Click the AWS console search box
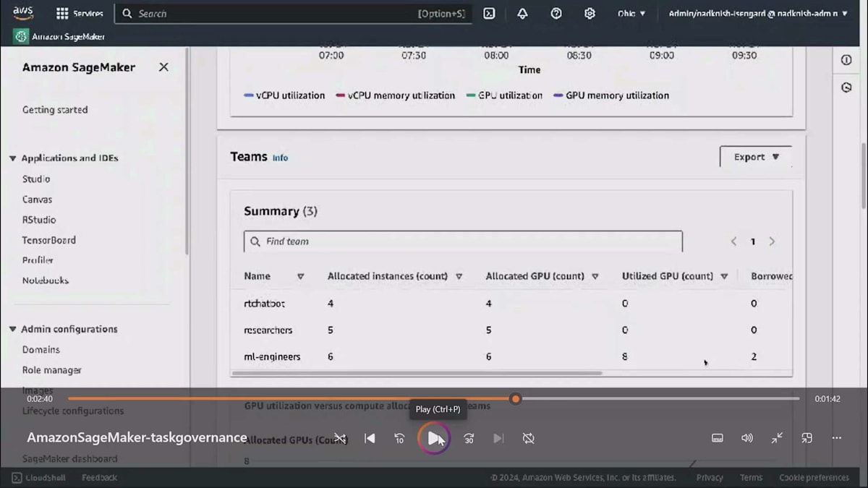The image size is (868, 488). pyautogui.click(x=293, y=14)
